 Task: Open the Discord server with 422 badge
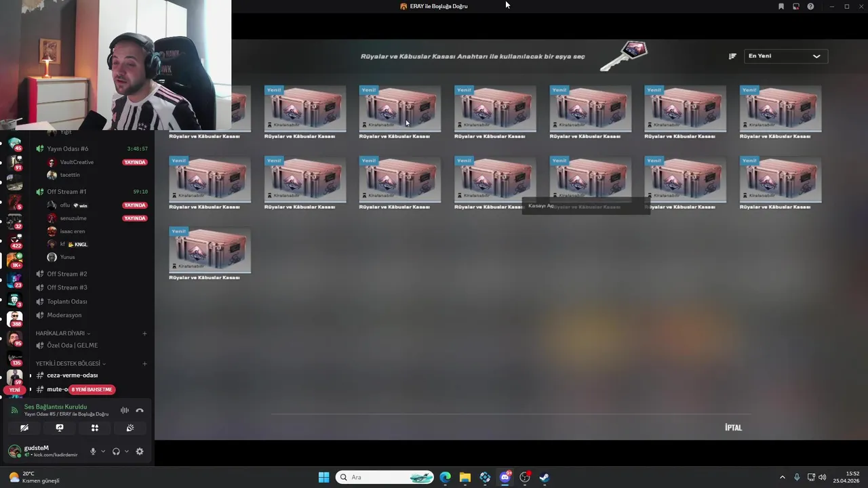coord(15,240)
